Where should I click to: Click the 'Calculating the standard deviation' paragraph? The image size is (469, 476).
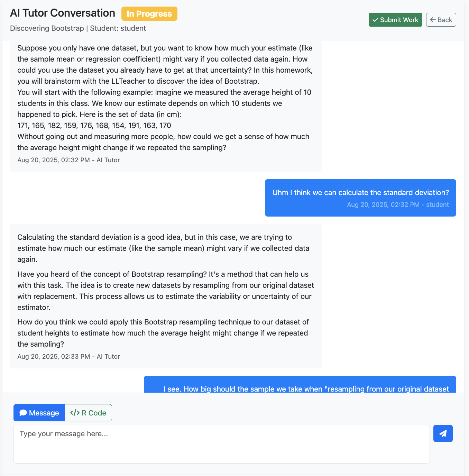click(163, 248)
